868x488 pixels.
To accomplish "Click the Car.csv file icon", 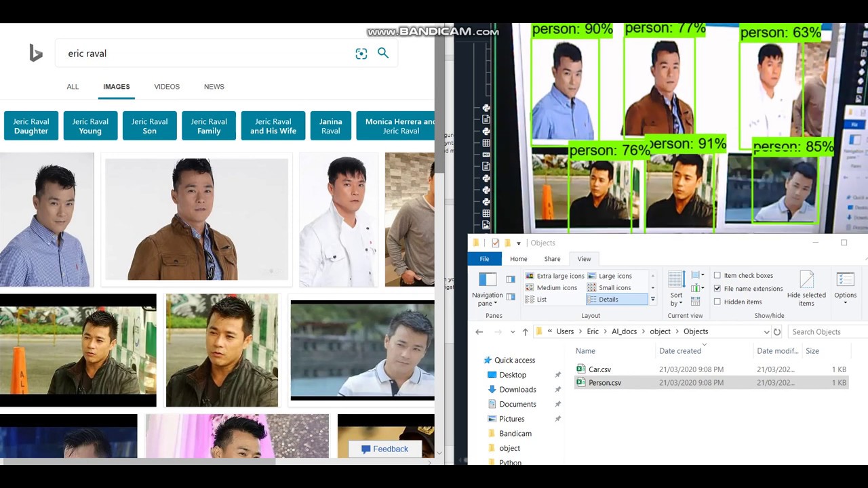I will [x=580, y=369].
